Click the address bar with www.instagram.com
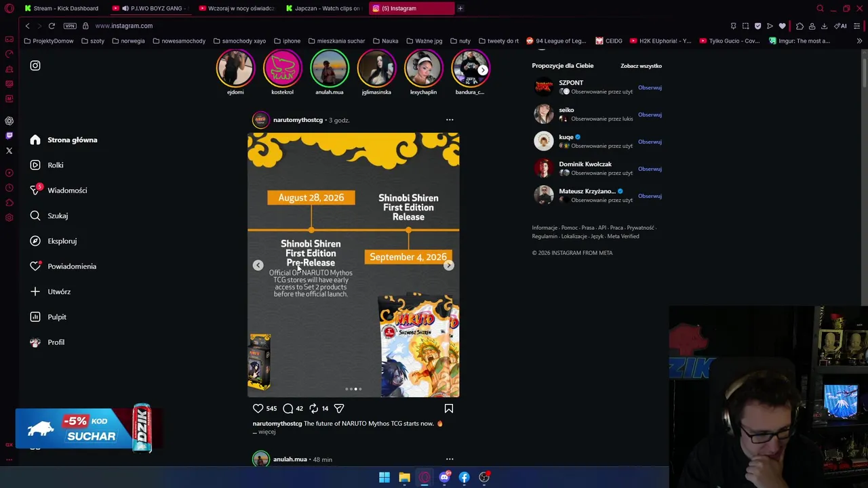The height and width of the screenshot is (488, 868). click(x=123, y=26)
